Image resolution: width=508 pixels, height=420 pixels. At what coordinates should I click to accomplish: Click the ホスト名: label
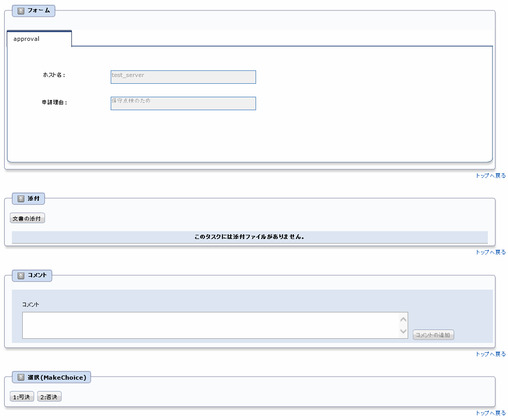(54, 75)
